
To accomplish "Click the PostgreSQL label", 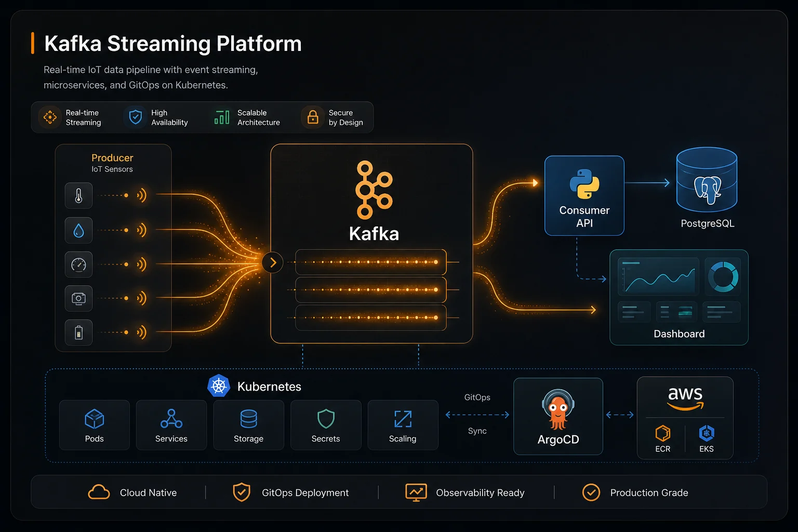I will tap(707, 223).
